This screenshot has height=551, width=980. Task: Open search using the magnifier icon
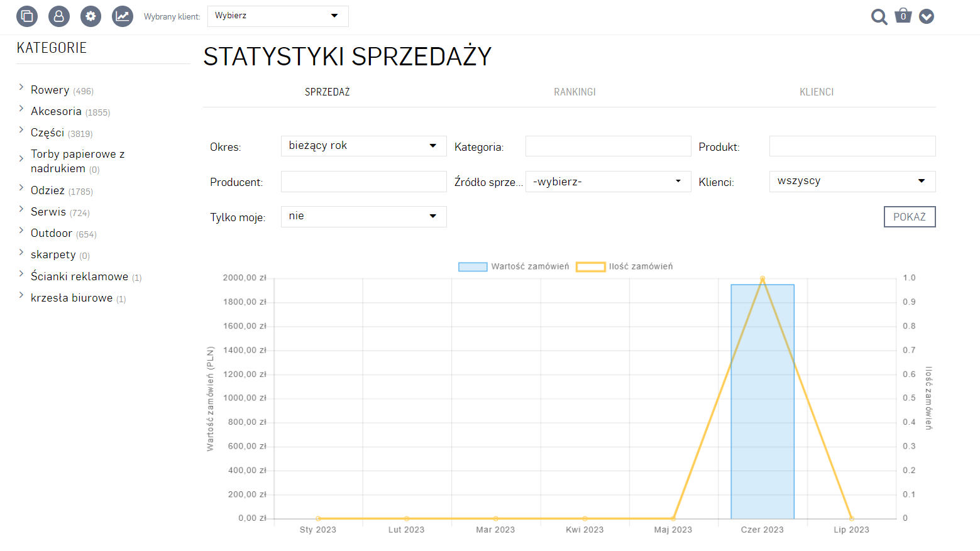[879, 17]
